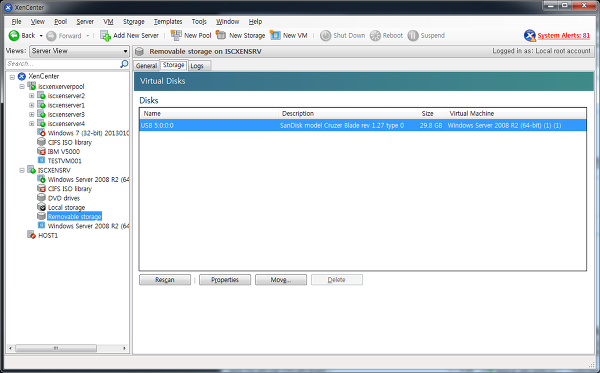
Task: Click the Add New Server icon
Action: [105, 36]
